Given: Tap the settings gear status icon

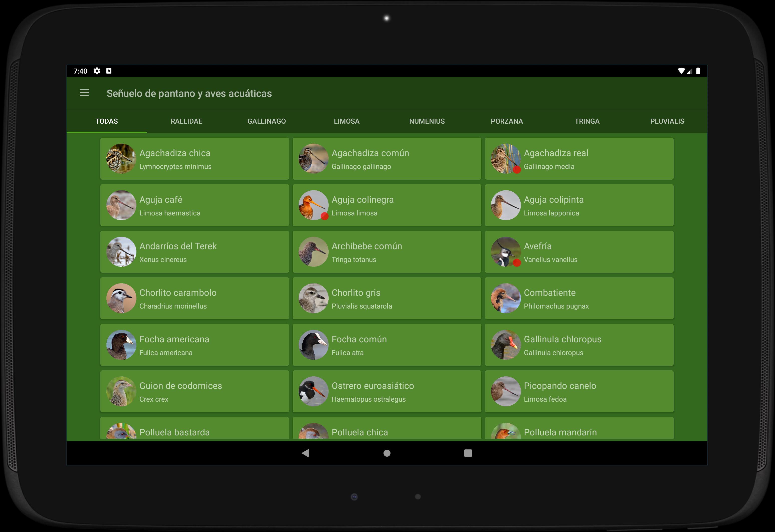Looking at the screenshot, I should tap(97, 71).
